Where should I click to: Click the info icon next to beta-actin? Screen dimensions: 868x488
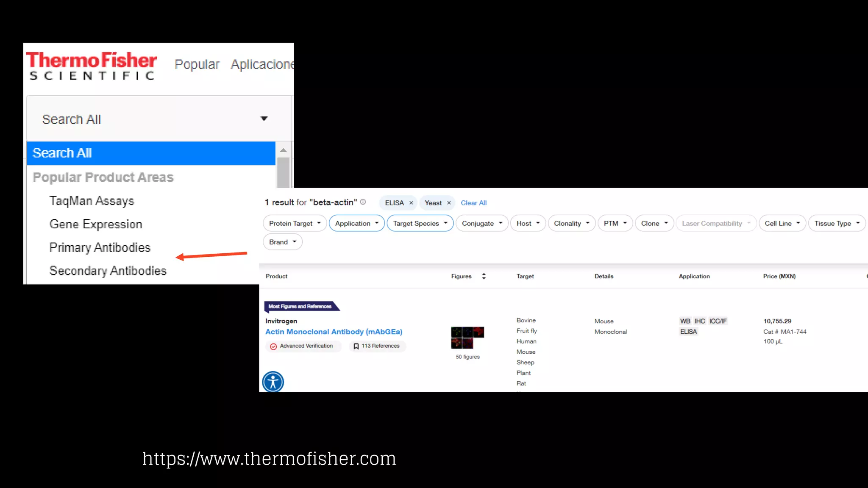363,202
